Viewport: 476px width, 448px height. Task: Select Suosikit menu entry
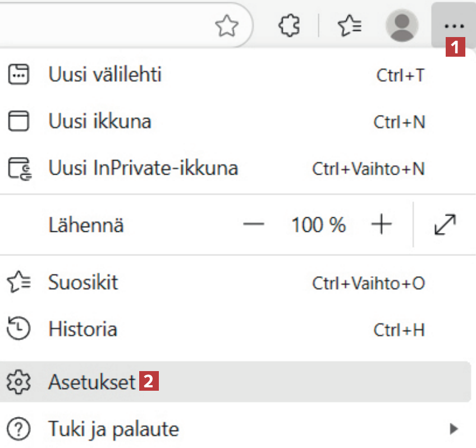(84, 282)
